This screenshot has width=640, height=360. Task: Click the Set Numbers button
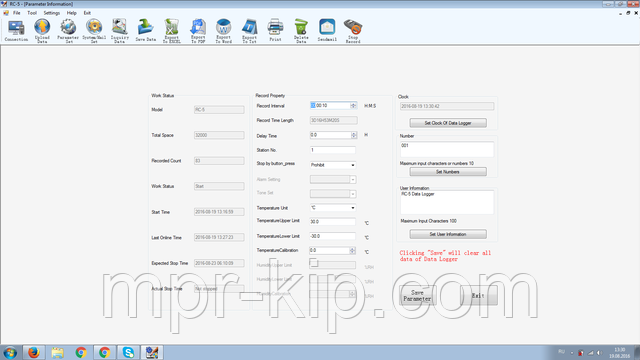point(448,172)
